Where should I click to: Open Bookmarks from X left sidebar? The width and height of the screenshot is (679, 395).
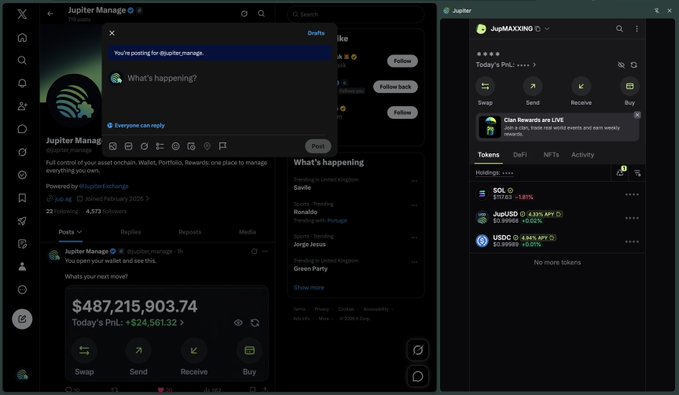(22, 198)
